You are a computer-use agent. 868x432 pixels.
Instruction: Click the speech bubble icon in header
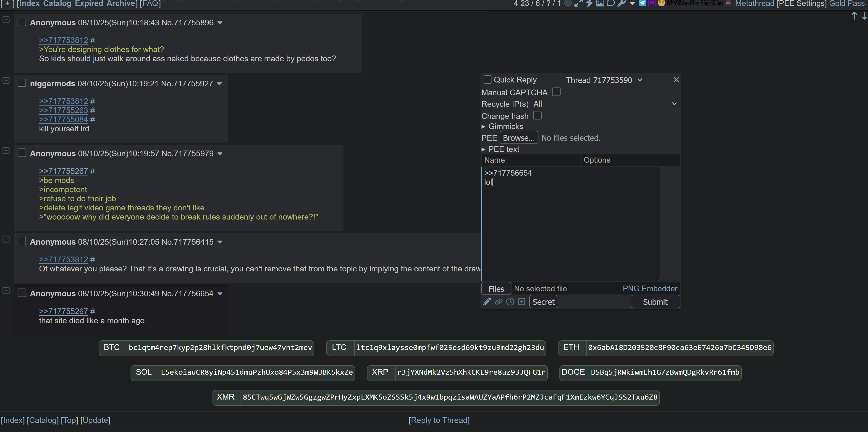(611, 3)
